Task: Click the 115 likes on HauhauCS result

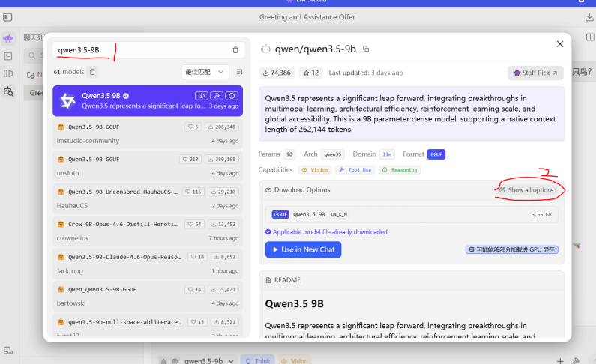Action: (x=193, y=192)
